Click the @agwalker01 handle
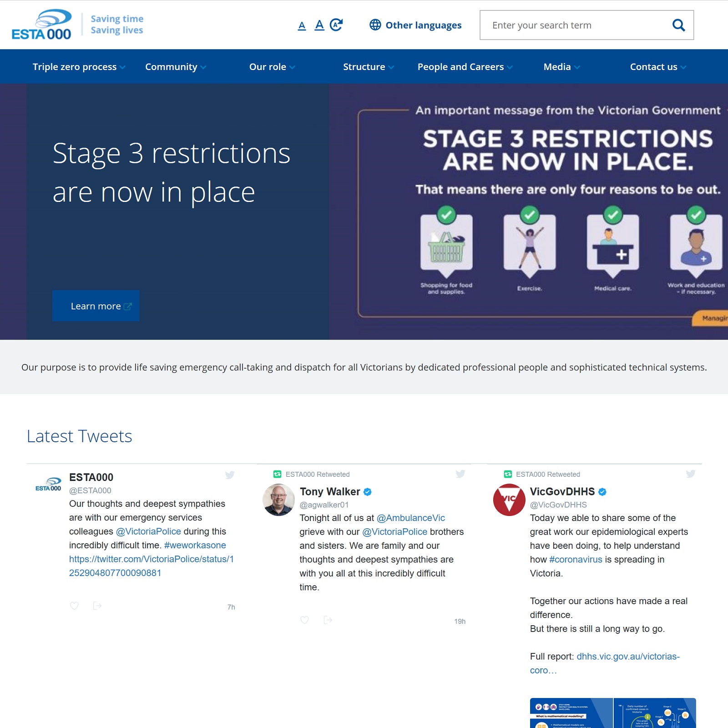Screen dimensions: 728x728 [324, 505]
